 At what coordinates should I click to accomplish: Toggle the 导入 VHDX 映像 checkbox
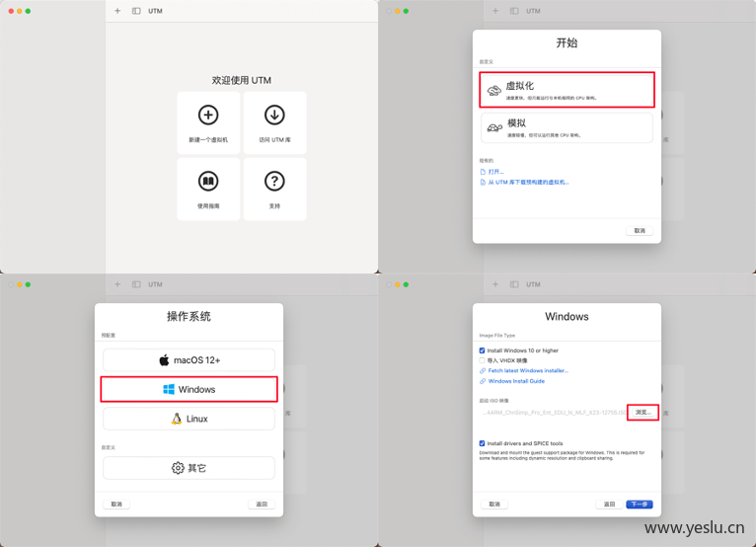coord(482,360)
